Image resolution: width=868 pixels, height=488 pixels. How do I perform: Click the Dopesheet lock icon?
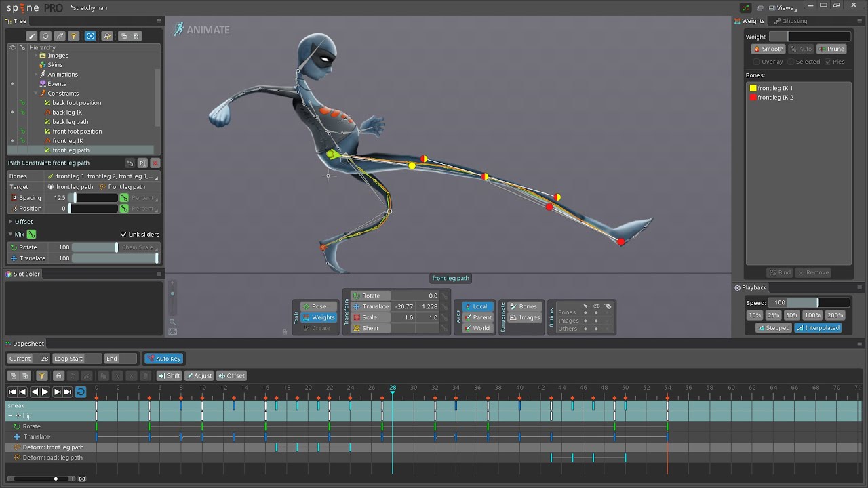pos(58,375)
